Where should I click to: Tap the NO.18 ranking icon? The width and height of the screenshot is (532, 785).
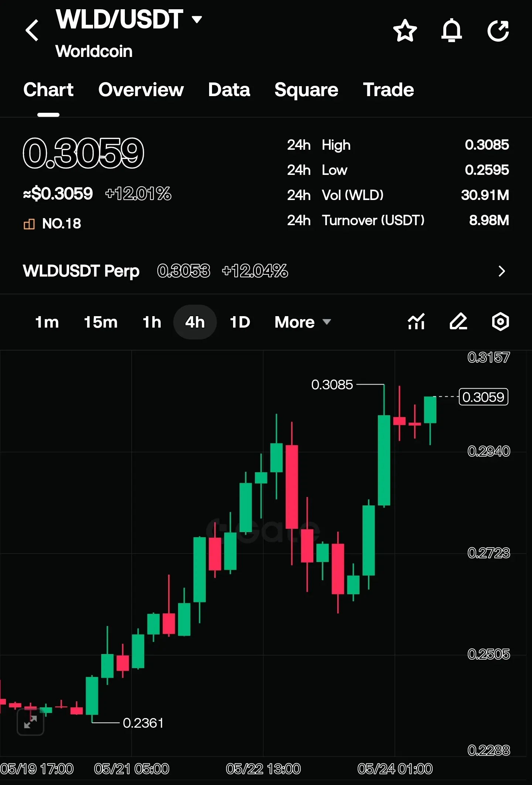(x=29, y=224)
